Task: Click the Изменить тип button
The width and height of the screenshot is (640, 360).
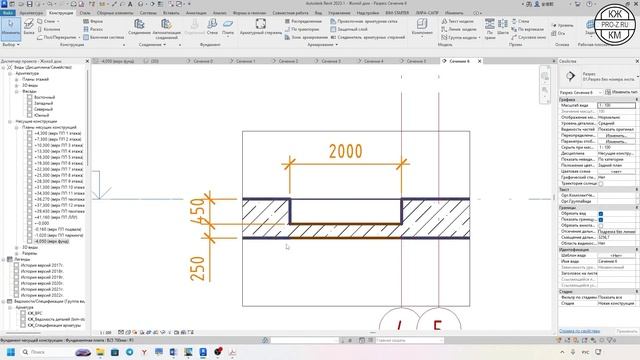Action: click(x=621, y=92)
